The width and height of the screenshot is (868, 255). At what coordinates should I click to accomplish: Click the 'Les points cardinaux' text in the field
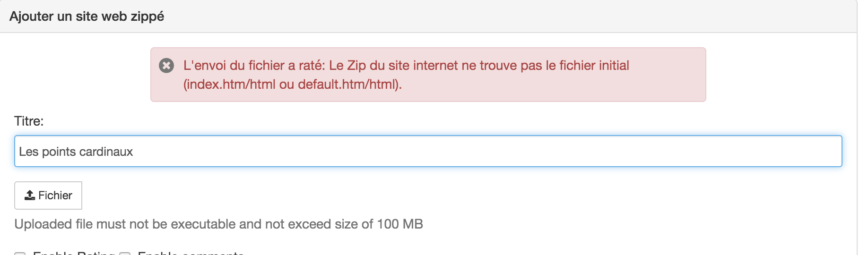point(76,152)
